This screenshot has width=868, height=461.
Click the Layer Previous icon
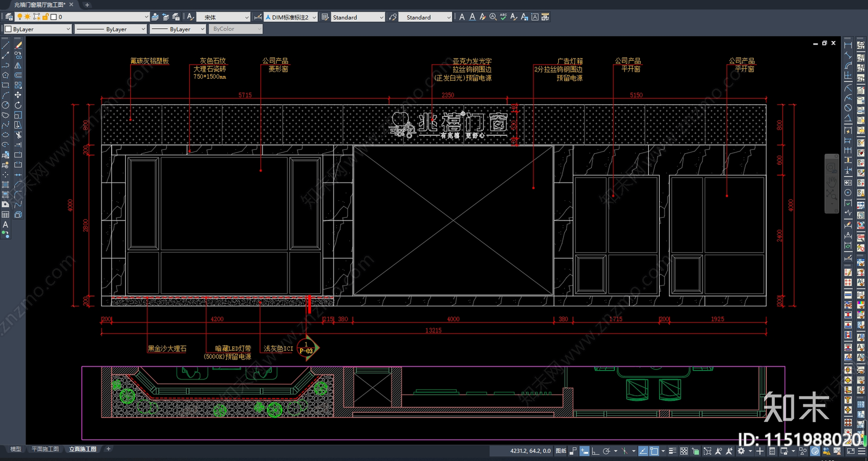click(165, 17)
